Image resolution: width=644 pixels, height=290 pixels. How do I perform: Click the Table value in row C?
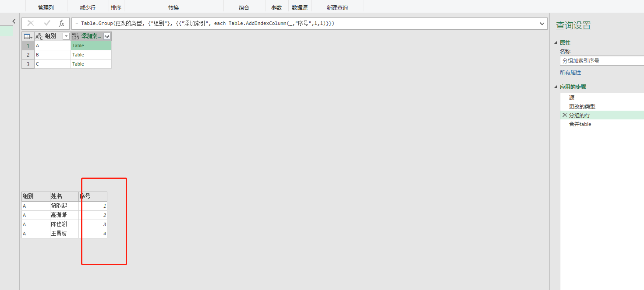(x=78, y=64)
